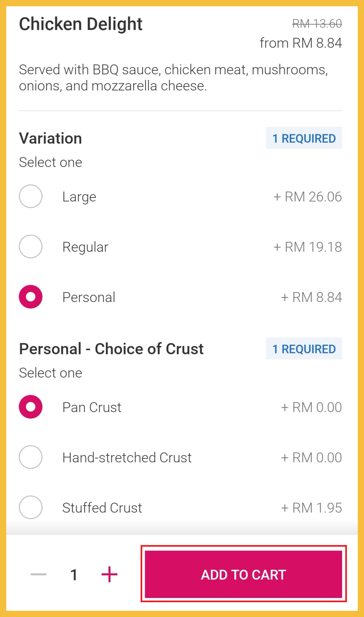
Task: Select the Large variation radio button
Action: coord(31,196)
